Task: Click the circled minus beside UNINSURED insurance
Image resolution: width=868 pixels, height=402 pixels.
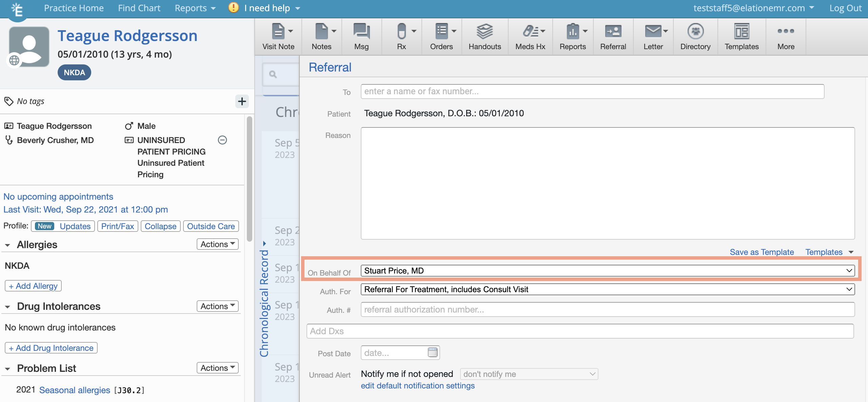Action: tap(222, 140)
